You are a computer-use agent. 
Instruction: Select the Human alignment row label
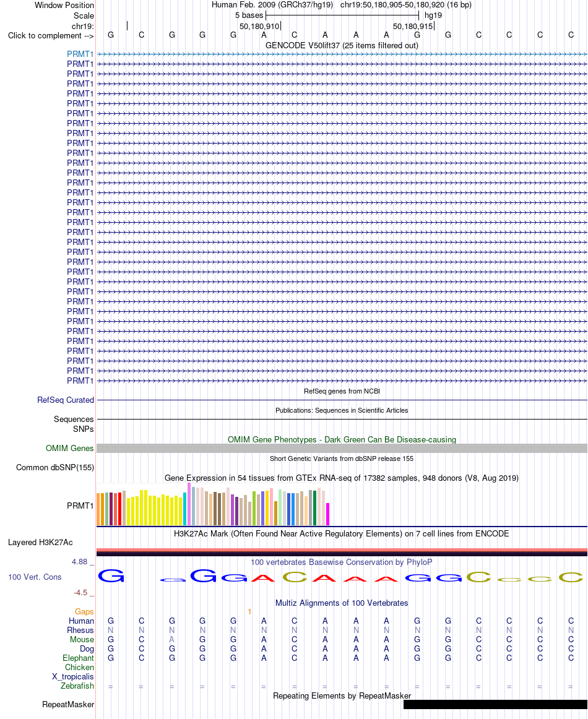[81, 621]
